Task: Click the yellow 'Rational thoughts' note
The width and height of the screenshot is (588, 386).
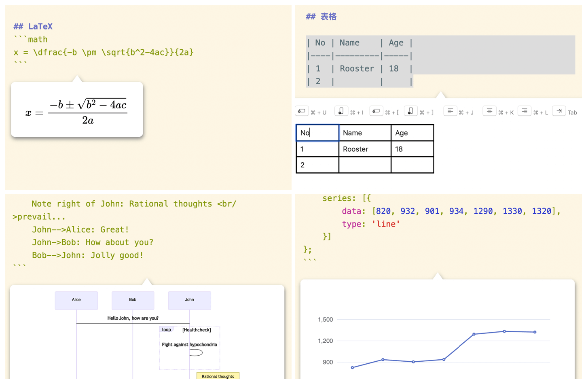Action: tap(218, 376)
